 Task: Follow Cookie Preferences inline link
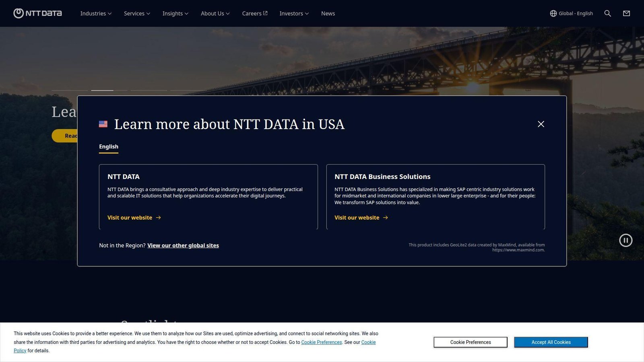point(321,342)
